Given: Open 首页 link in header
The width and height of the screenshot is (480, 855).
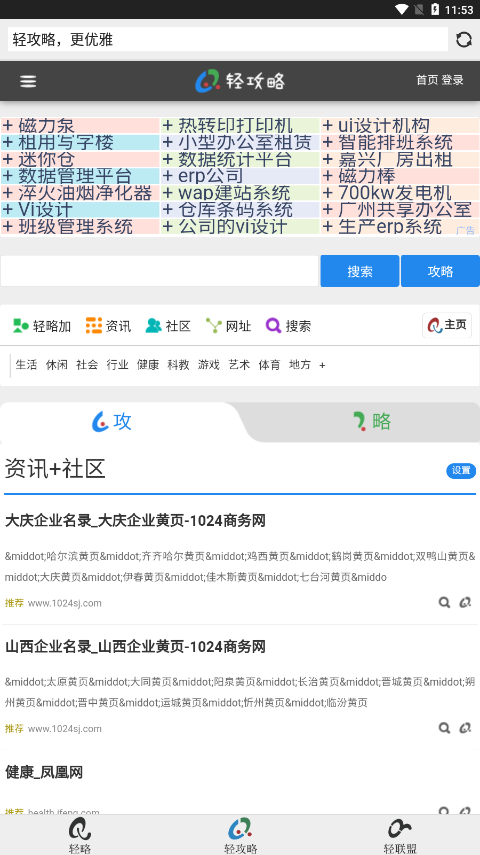Looking at the screenshot, I should 427,80.
